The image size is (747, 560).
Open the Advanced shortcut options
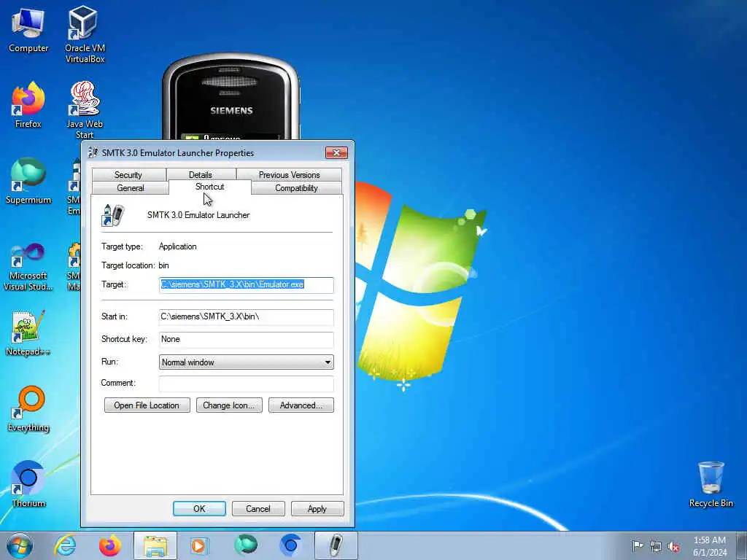tap(301, 405)
